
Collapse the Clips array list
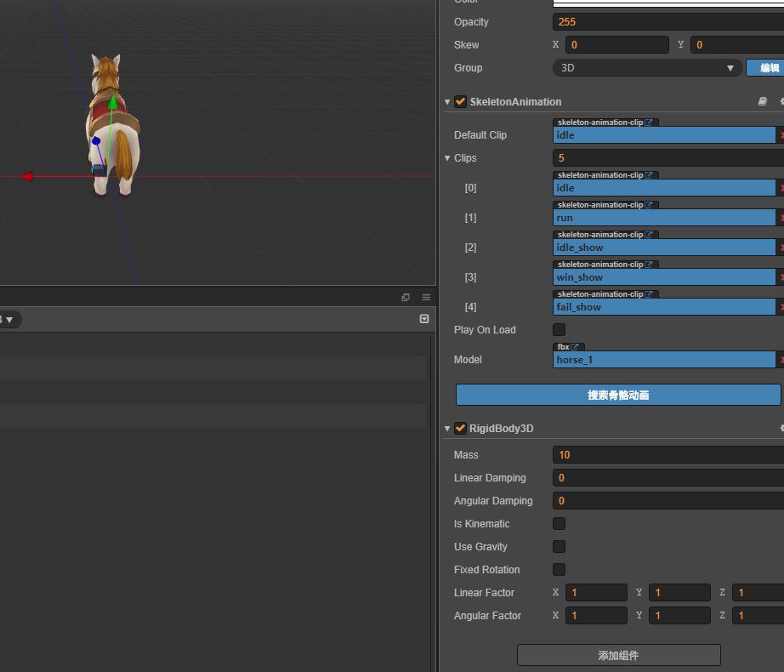(x=447, y=158)
